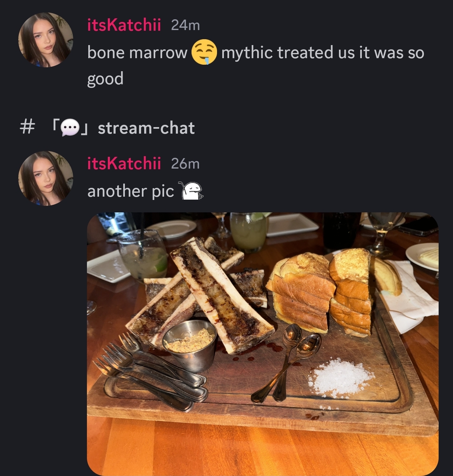
Task: Tap the white flork custom emoji
Action: (x=192, y=191)
